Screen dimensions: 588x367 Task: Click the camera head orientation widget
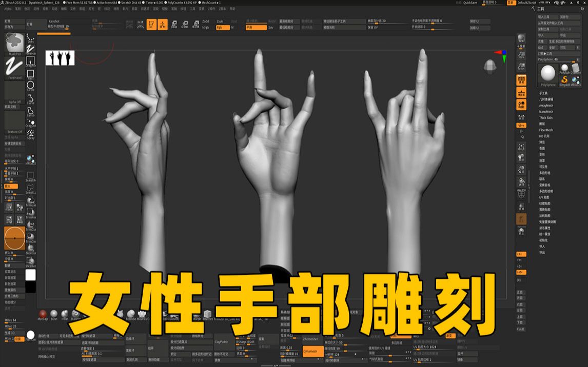click(490, 66)
